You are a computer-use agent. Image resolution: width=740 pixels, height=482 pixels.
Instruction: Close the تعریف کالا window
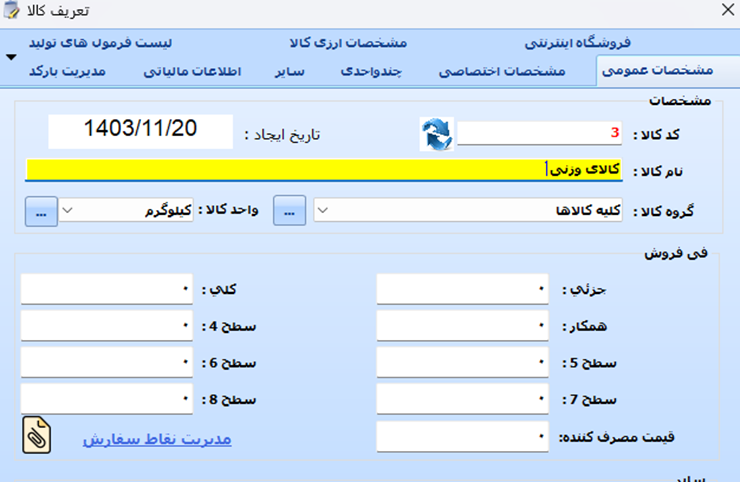tap(725, 13)
